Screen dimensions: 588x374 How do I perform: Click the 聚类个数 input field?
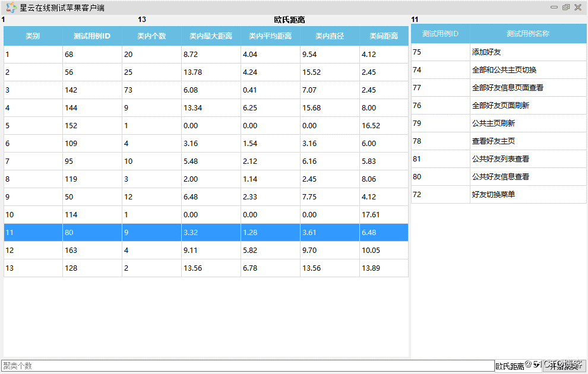tap(248, 366)
